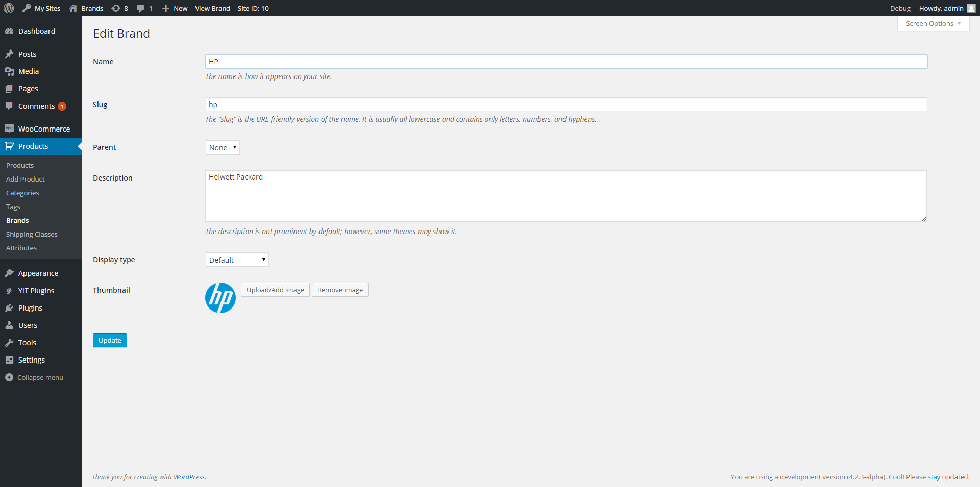980x487 pixels.
Task: Click the WordPress logo icon
Action: tap(9, 8)
